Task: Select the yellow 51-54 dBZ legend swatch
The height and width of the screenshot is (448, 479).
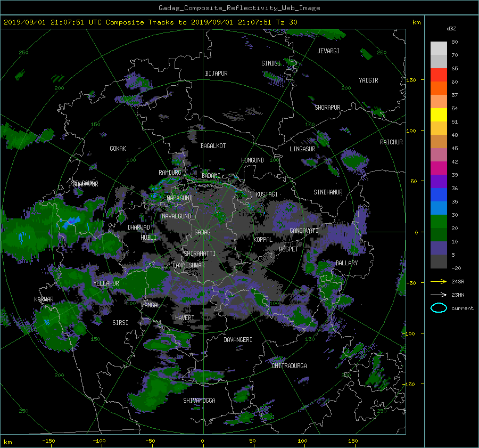Action: (439, 115)
